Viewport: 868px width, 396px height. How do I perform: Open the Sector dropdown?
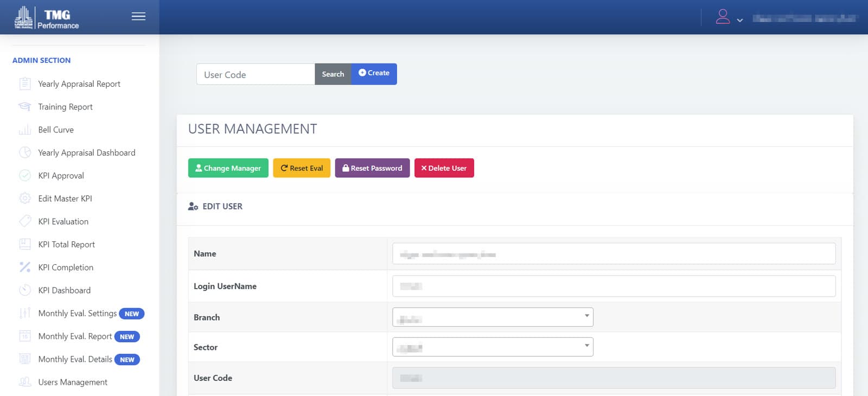click(x=493, y=347)
